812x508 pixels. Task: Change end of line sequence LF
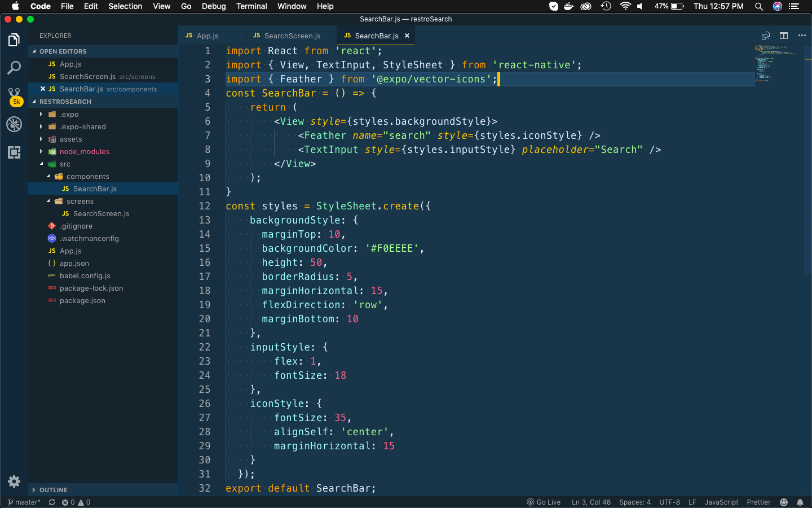692,502
